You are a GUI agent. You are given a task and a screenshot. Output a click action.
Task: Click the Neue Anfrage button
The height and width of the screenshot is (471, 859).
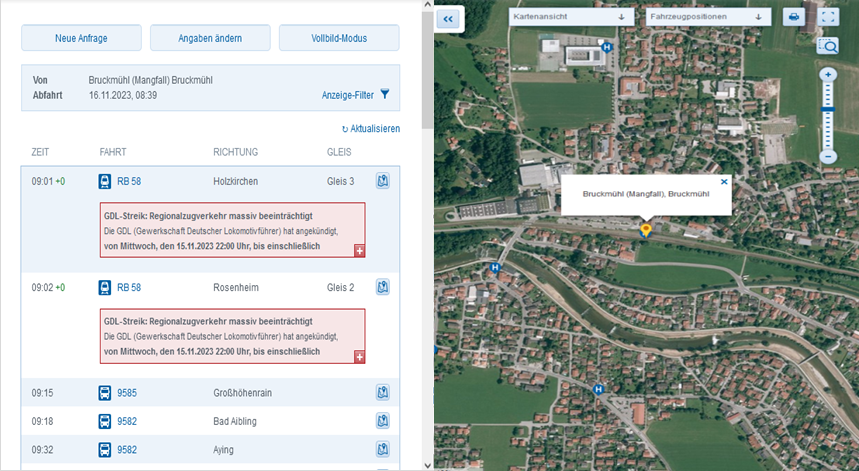pos(81,38)
